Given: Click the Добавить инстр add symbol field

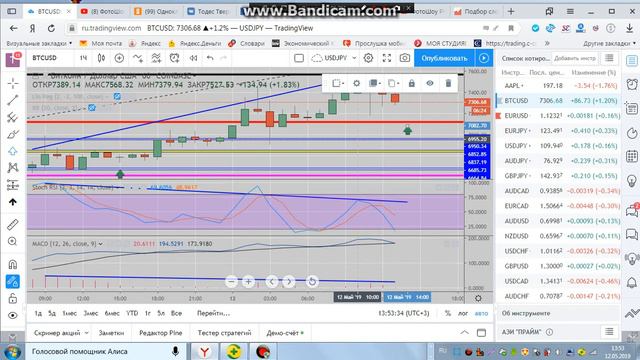Looking at the screenshot, I should pos(575,58).
